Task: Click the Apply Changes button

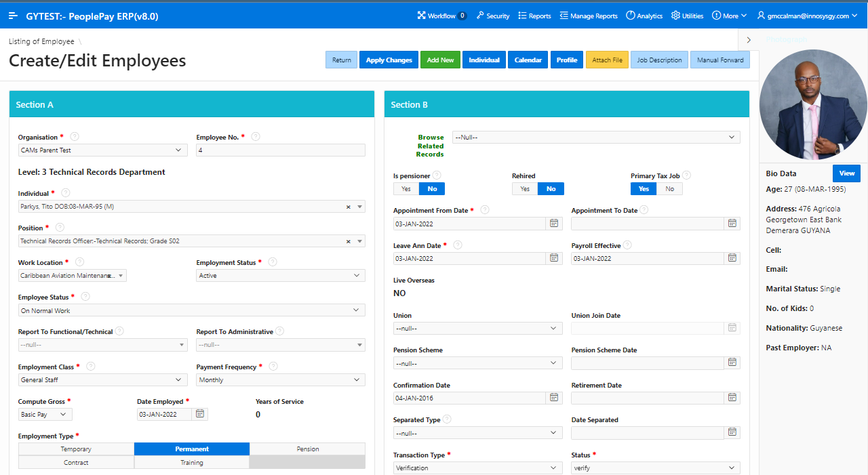Action: tap(389, 60)
